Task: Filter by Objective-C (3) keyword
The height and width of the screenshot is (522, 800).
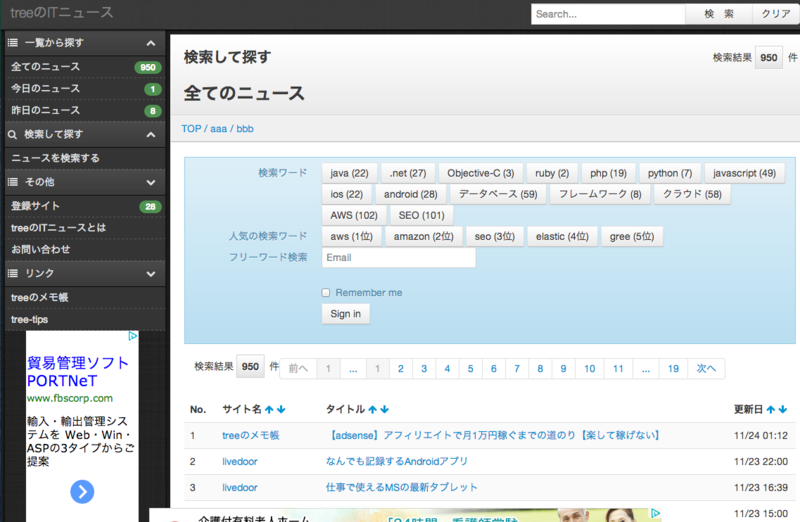Action: (481, 173)
